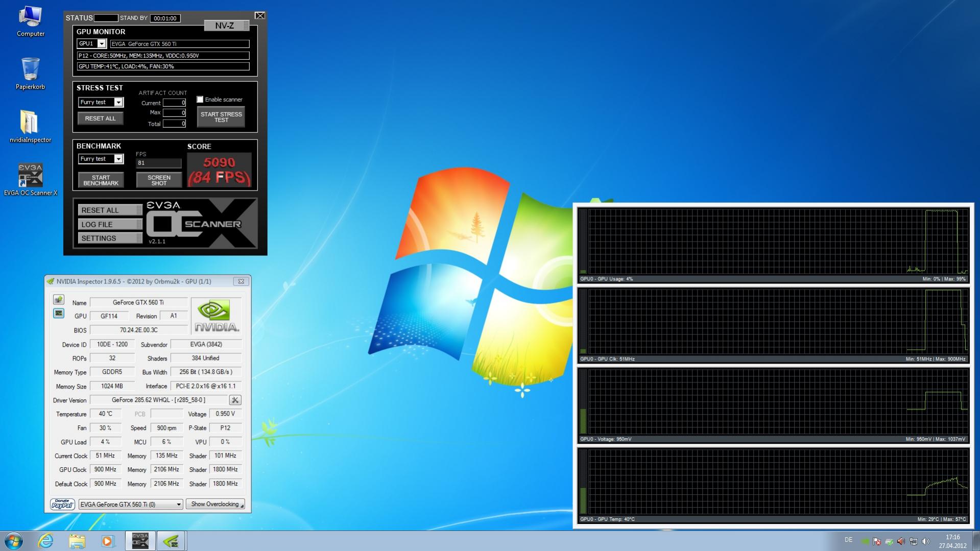
Task: Click the artifact Max count field
Action: coord(174,113)
